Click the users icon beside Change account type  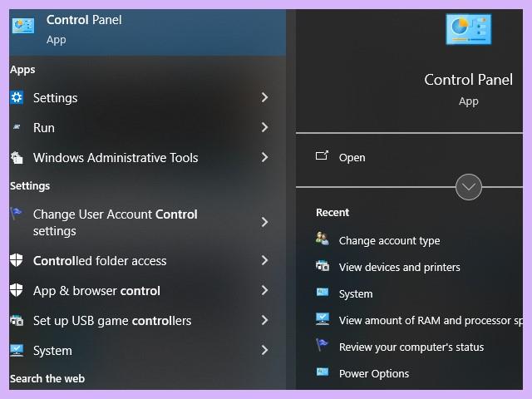pyautogui.click(x=322, y=239)
